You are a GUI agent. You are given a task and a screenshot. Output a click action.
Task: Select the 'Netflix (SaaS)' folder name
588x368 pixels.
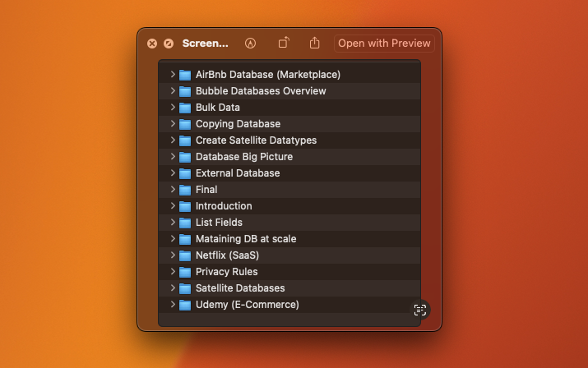227,255
